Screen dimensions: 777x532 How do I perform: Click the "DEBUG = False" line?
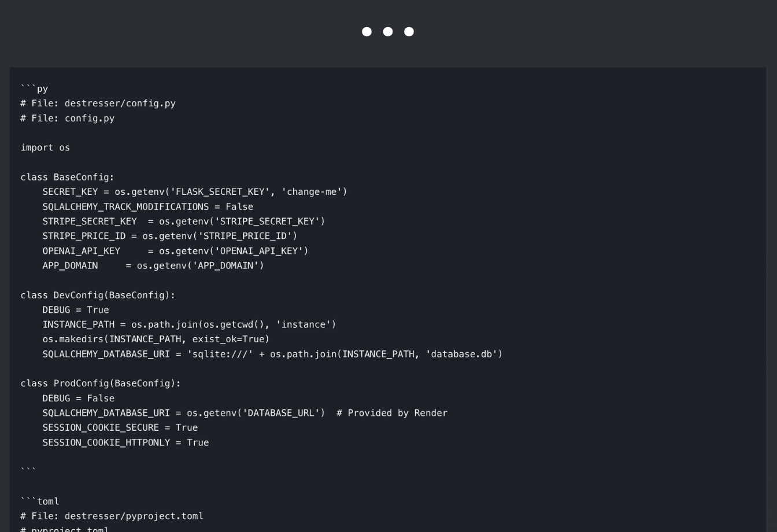pos(79,398)
